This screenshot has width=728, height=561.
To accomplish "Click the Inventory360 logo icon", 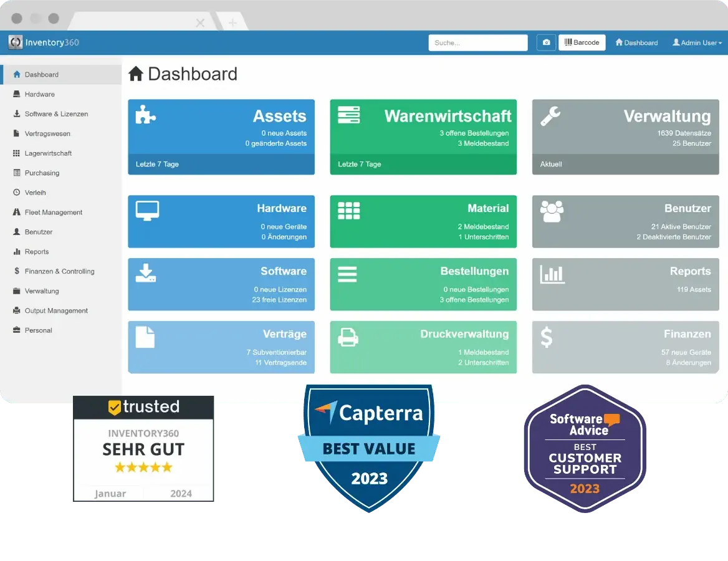I will pyautogui.click(x=15, y=42).
